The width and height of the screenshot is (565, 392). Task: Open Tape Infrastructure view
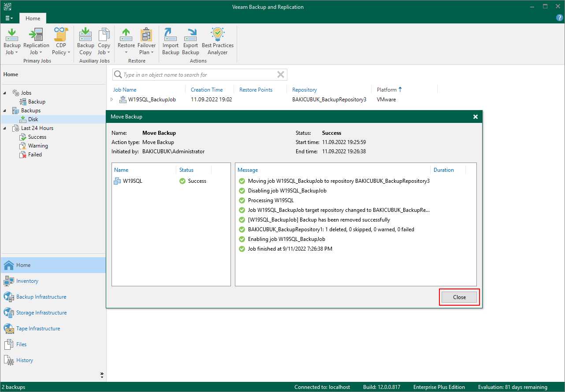pyautogui.click(x=38, y=329)
